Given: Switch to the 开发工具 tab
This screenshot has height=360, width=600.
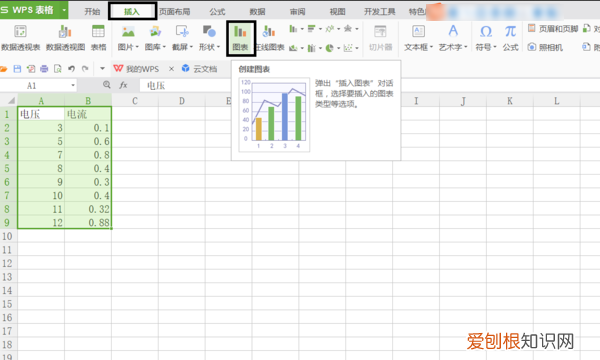Looking at the screenshot, I should (380, 11).
